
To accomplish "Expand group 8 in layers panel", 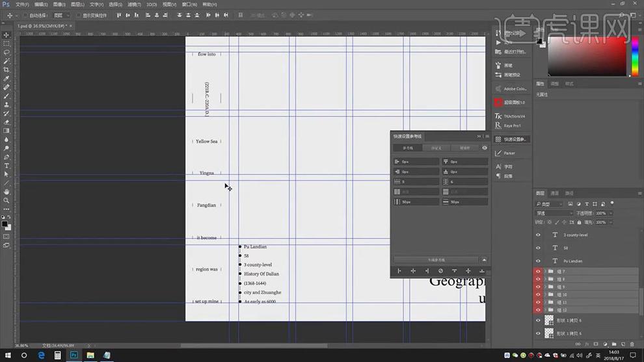I will [x=545, y=279].
